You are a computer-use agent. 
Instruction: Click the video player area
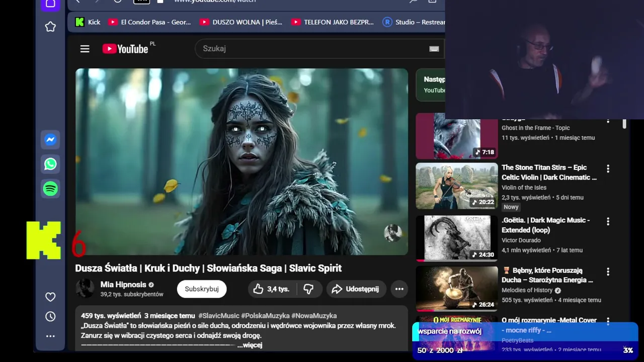pyautogui.click(x=242, y=161)
